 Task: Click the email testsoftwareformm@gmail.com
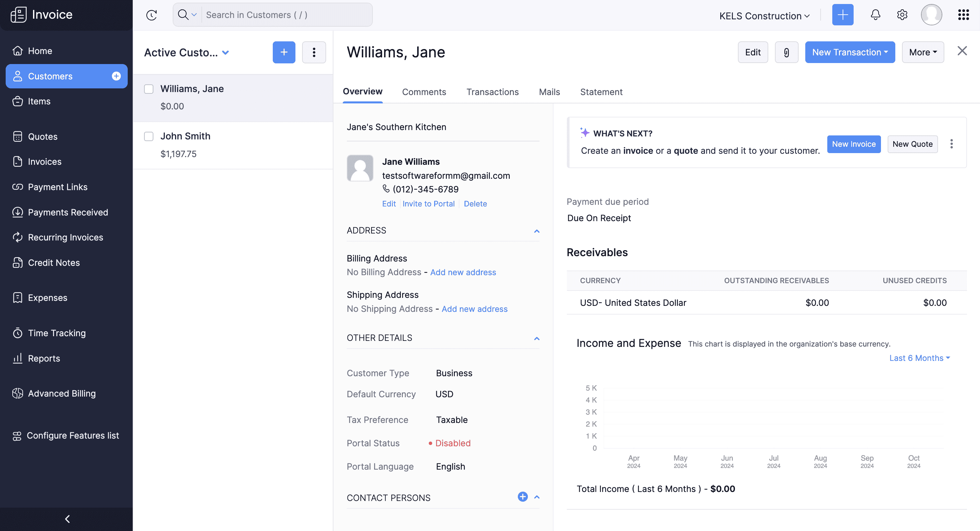[446, 175]
